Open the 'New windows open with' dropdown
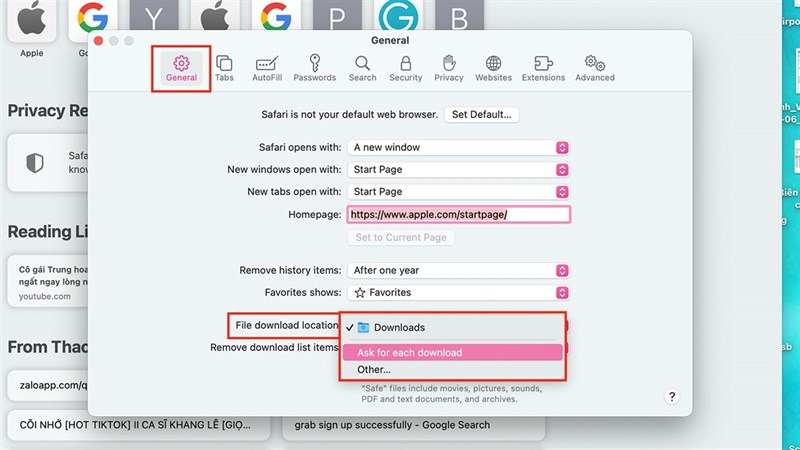The height and width of the screenshot is (450, 800). [458, 169]
